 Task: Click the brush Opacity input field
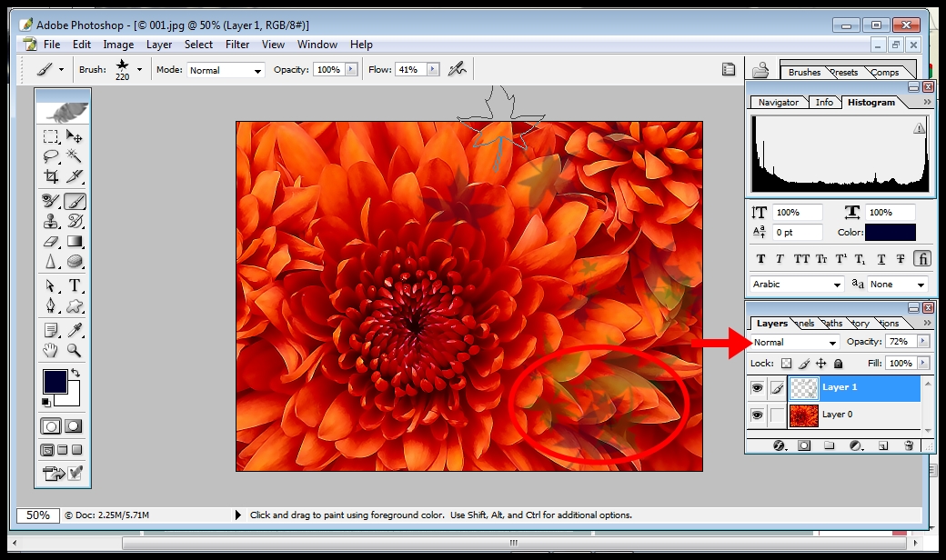[x=327, y=70]
